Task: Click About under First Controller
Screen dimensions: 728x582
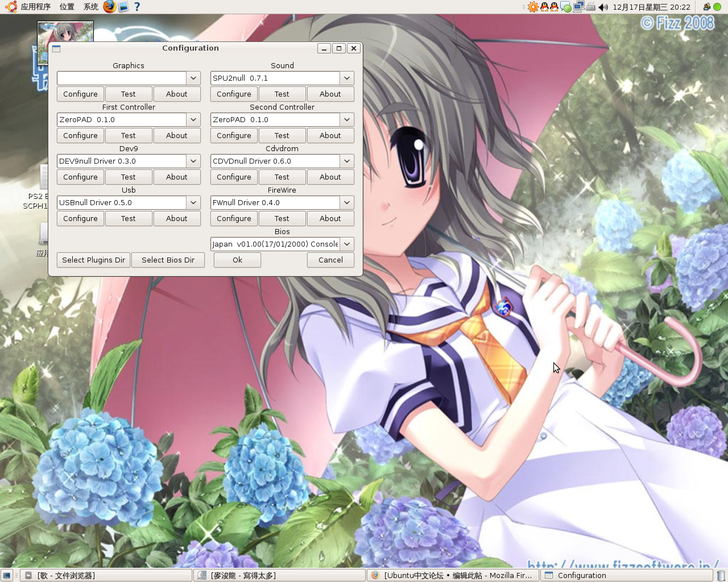Action: (x=177, y=135)
